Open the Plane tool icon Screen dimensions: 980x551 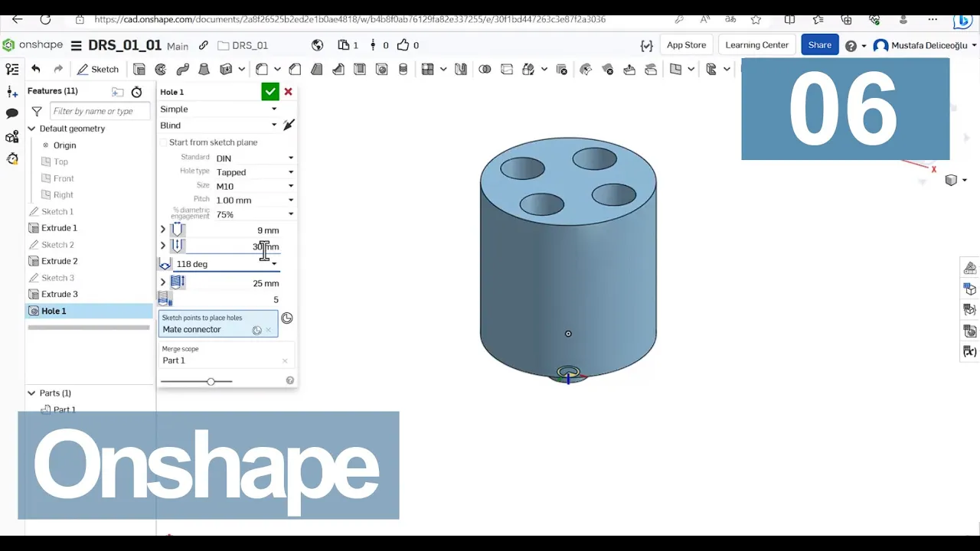click(675, 69)
